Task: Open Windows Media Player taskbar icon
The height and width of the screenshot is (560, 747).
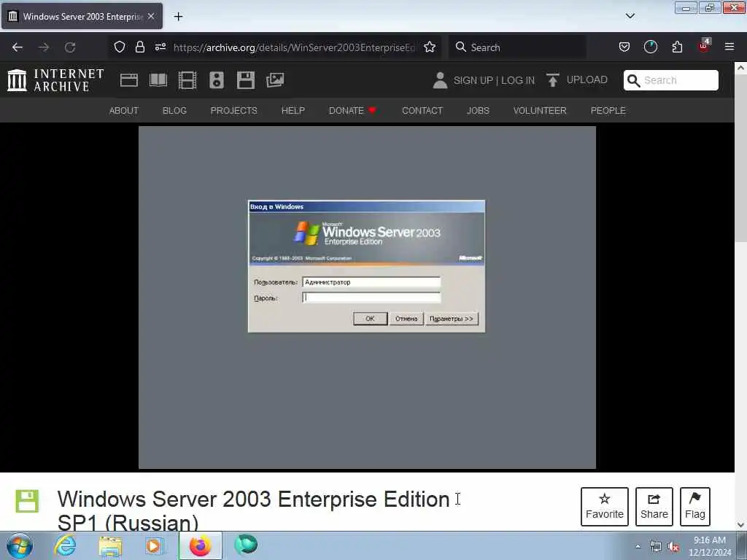Action: 154,545
